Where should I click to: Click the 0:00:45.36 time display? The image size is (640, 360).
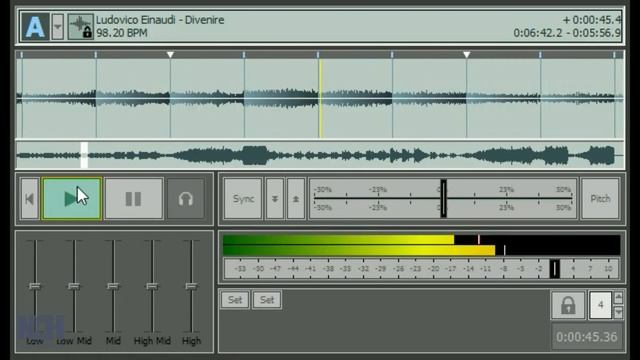(x=587, y=337)
